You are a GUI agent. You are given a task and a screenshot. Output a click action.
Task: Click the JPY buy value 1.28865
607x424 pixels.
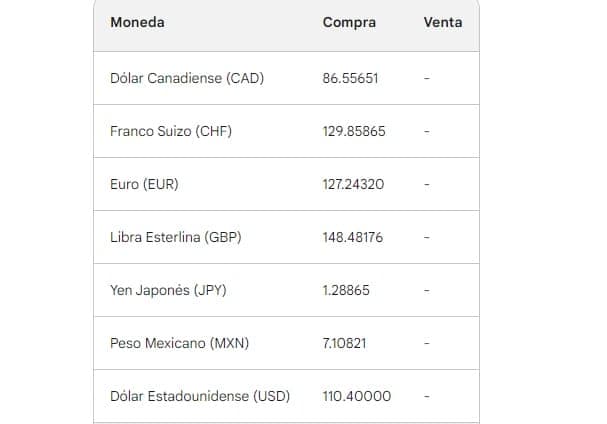point(346,290)
